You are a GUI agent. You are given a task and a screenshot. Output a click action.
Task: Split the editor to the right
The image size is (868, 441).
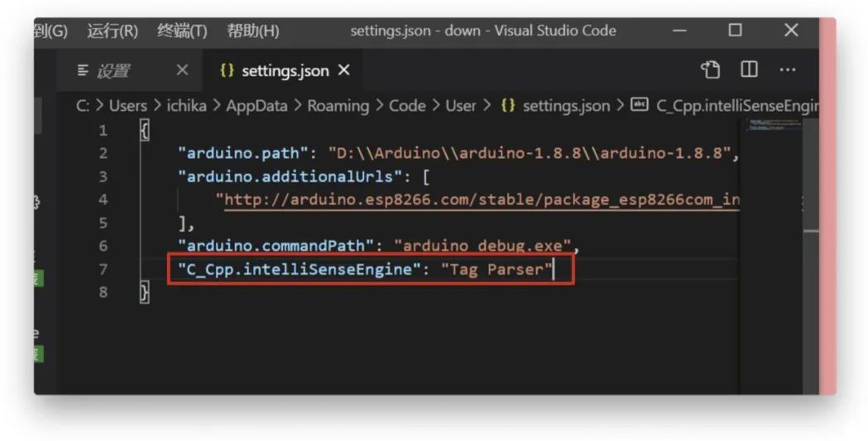749,70
